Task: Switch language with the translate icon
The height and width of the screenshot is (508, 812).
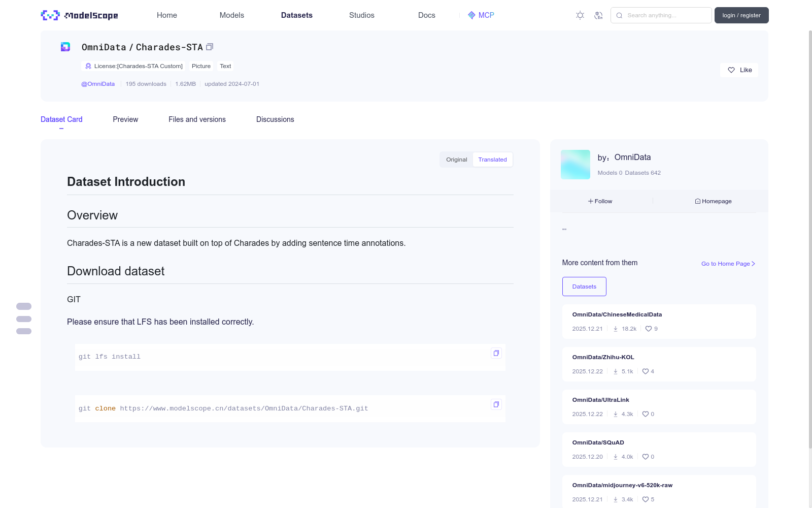Action: (598, 15)
